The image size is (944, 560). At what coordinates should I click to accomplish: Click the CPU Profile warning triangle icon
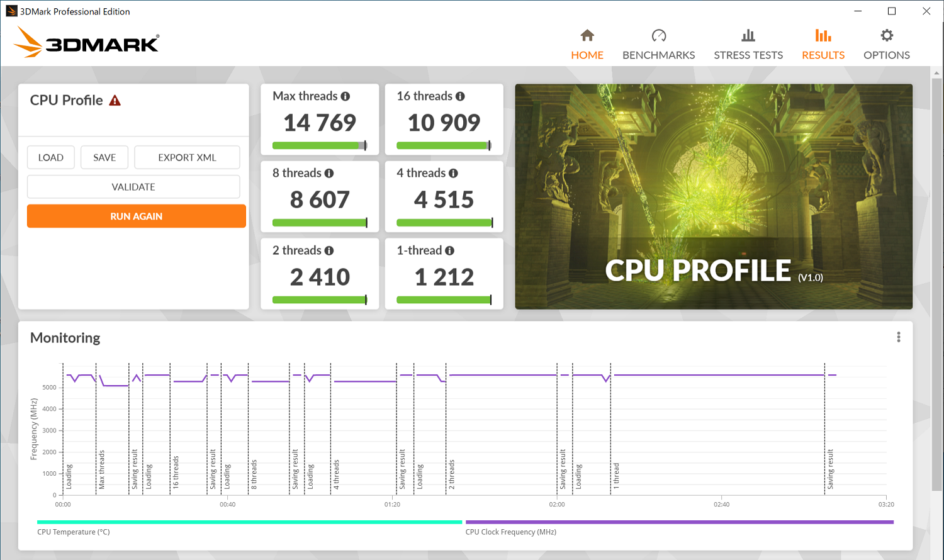click(x=115, y=101)
